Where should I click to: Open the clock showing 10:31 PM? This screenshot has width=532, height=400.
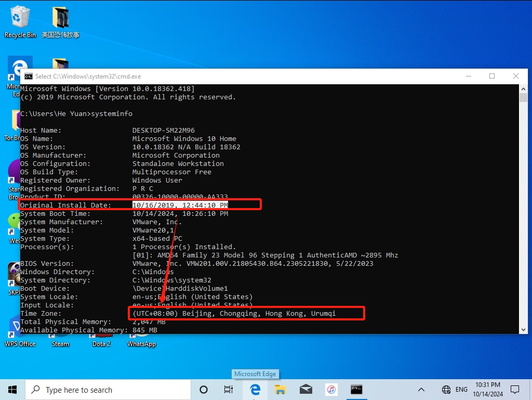click(x=488, y=390)
